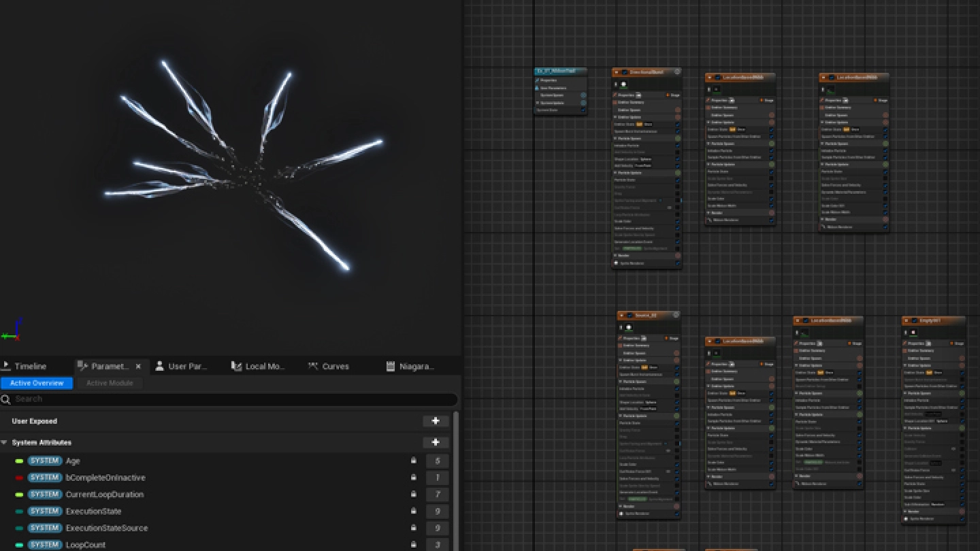The width and height of the screenshot is (980, 551).
Task: Open Properties in the System node
Action: tap(548, 80)
